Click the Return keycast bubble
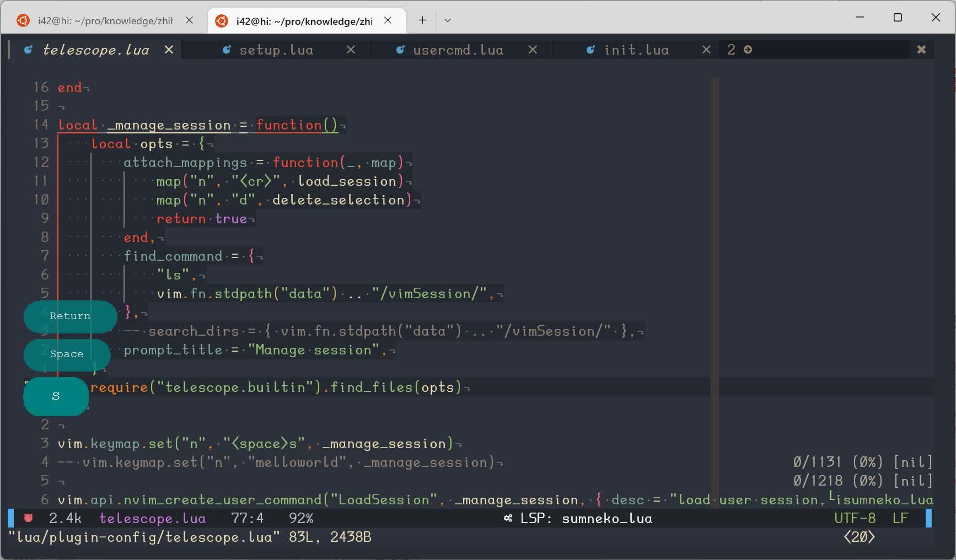 (70, 316)
